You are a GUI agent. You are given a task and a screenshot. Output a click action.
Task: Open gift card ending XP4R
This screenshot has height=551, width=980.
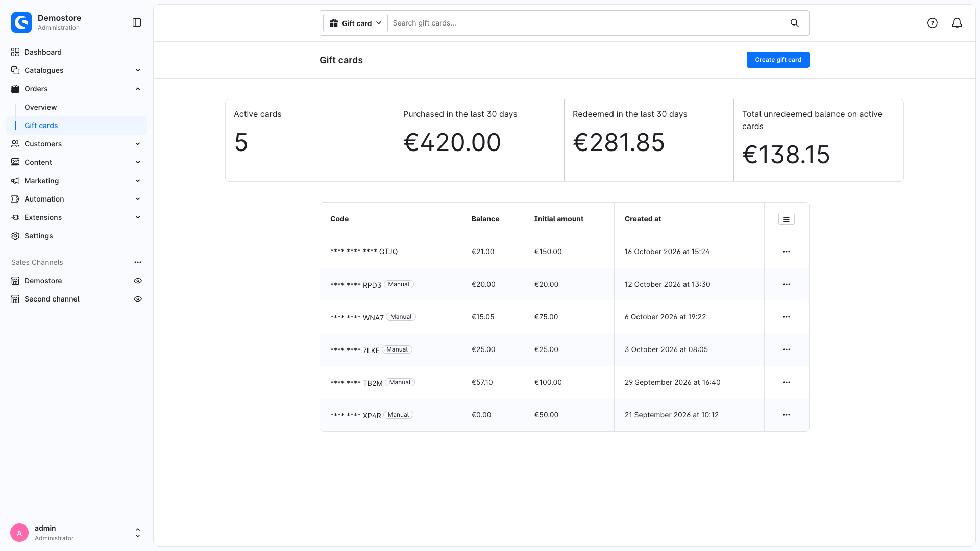pyautogui.click(x=356, y=415)
